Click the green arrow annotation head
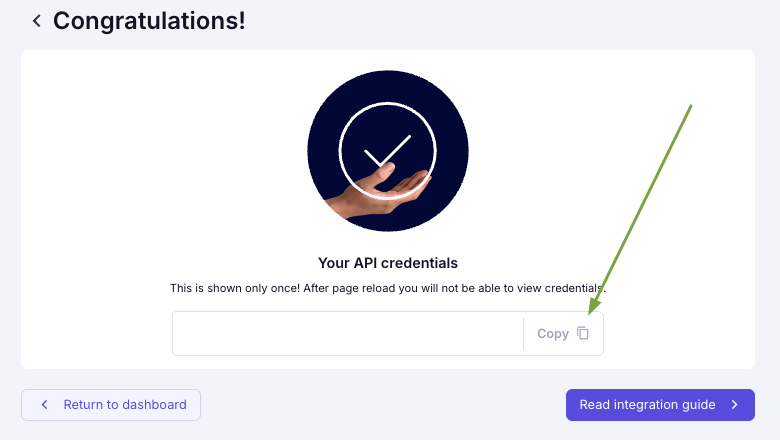Image resolution: width=780 pixels, height=440 pixels. (x=595, y=306)
